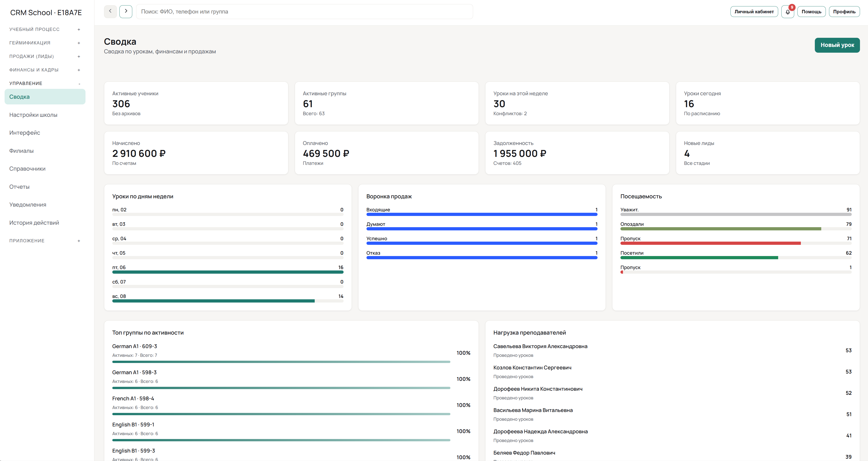
Task: Click the forward navigation arrow
Action: pyautogui.click(x=126, y=11)
